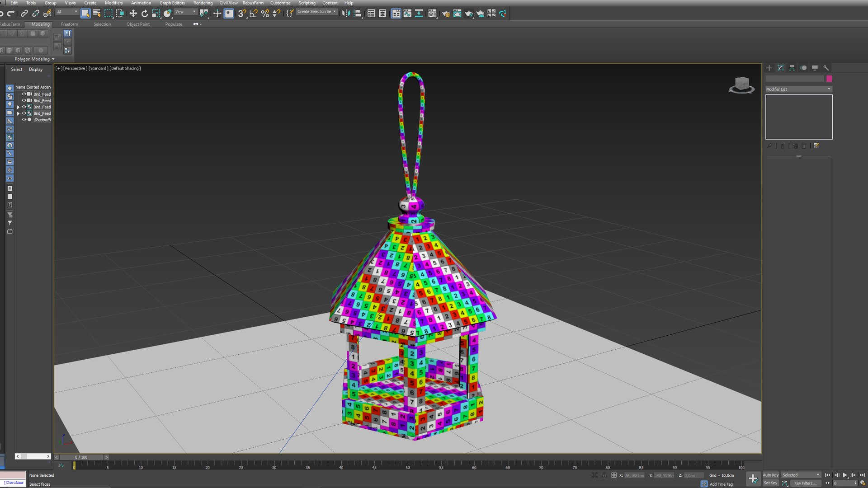Expand the Polygon Modeling panel dropdown
Viewport: 868px width, 488px height.
coord(34,59)
